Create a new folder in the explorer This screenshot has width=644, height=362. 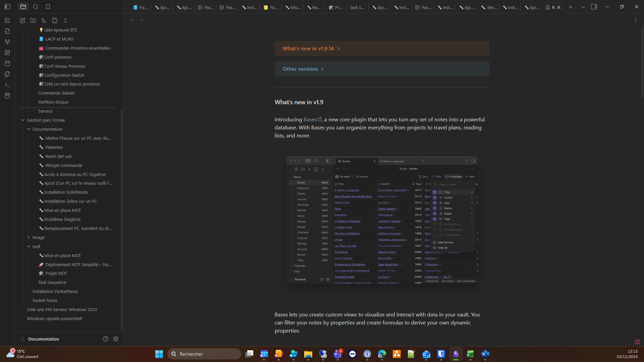(x=33, y=20)
